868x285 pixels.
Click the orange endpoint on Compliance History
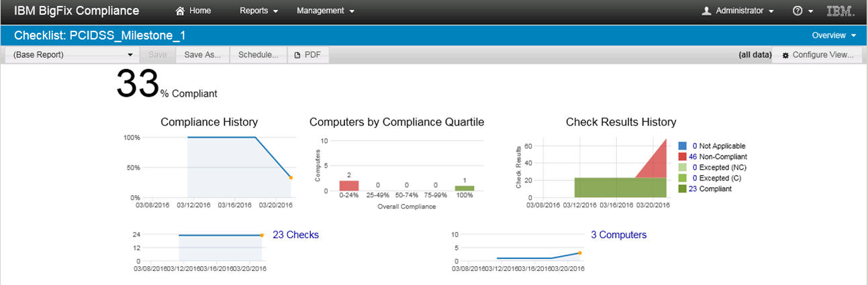click(291, 178)
